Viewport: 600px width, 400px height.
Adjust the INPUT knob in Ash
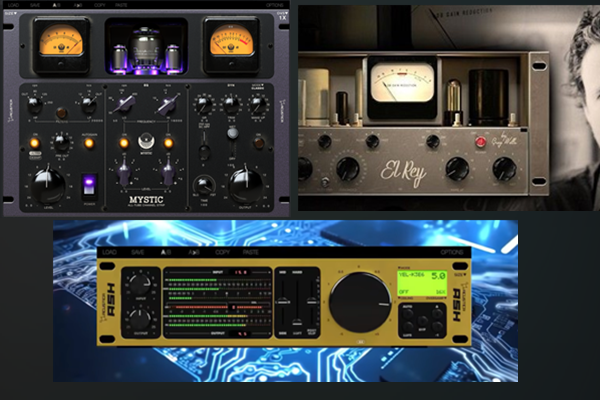click(x=140, y=284)
